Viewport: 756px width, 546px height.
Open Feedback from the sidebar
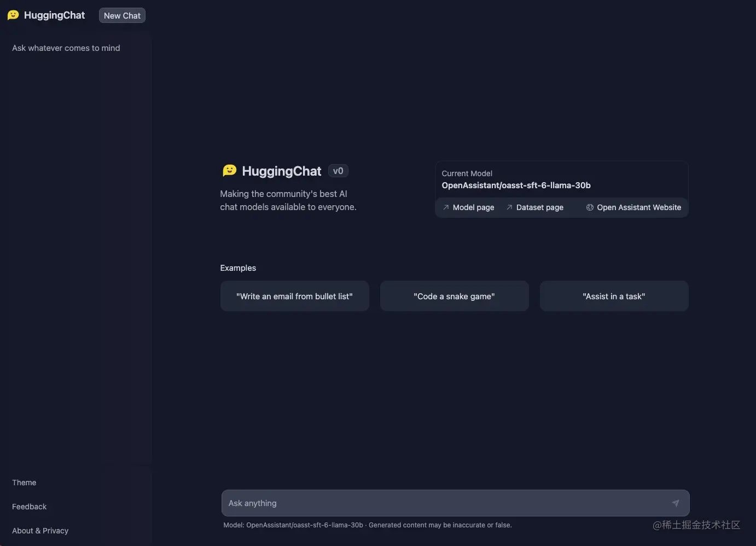click(x=29, y=507)
